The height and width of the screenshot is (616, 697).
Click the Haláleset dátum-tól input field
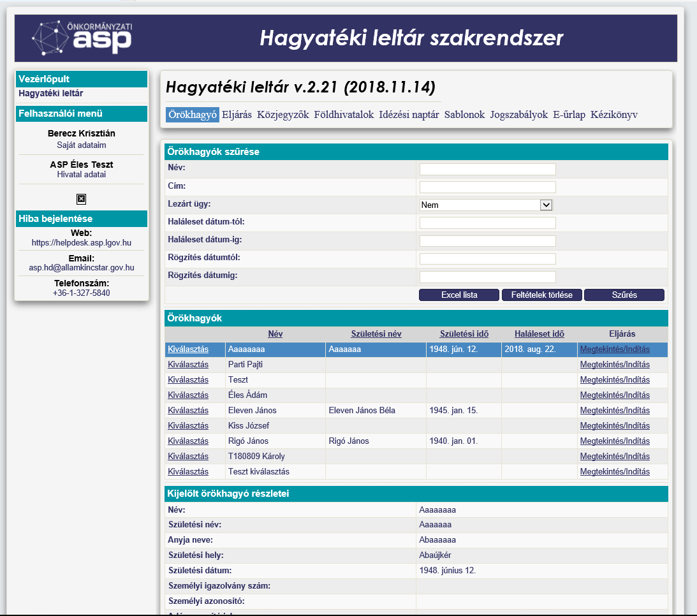488,223
